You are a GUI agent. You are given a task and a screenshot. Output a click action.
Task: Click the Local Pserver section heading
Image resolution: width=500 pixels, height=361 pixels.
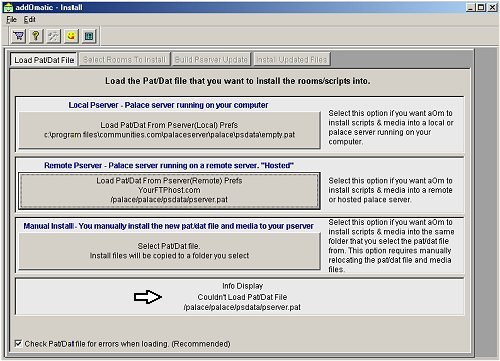click(x=168, y=105)
